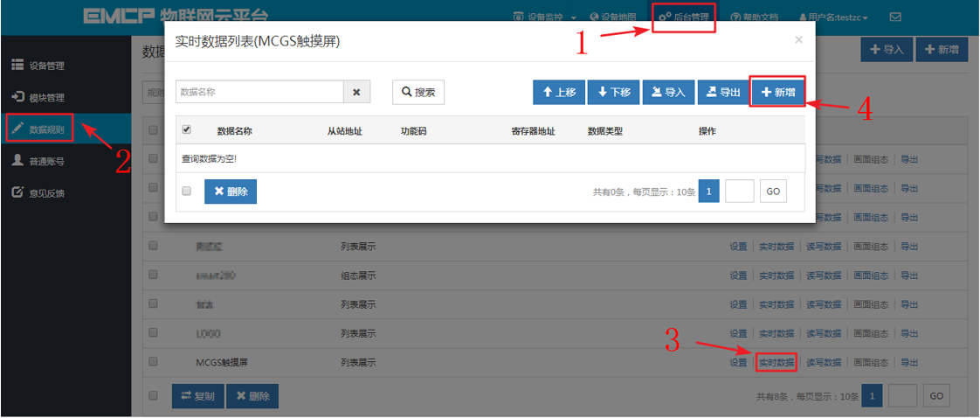This screenshot has width=980, height=418.
Task: Open 帮助文档 from the top navigation
Action: pyautogui.click(x=754, y=17)
